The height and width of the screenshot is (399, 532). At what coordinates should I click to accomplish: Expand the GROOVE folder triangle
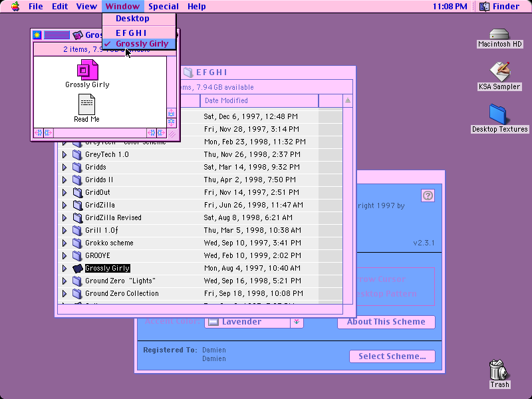pyautogui.click(x=65, y=256)
